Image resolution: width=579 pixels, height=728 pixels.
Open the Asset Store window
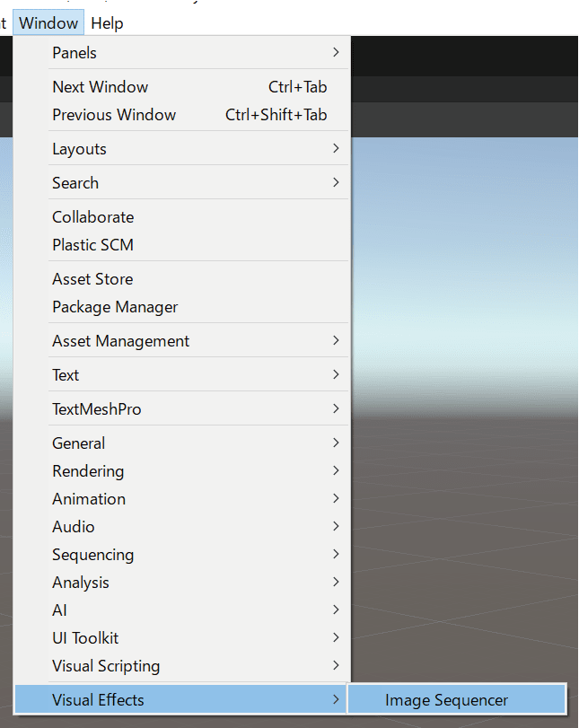(181, 279)
